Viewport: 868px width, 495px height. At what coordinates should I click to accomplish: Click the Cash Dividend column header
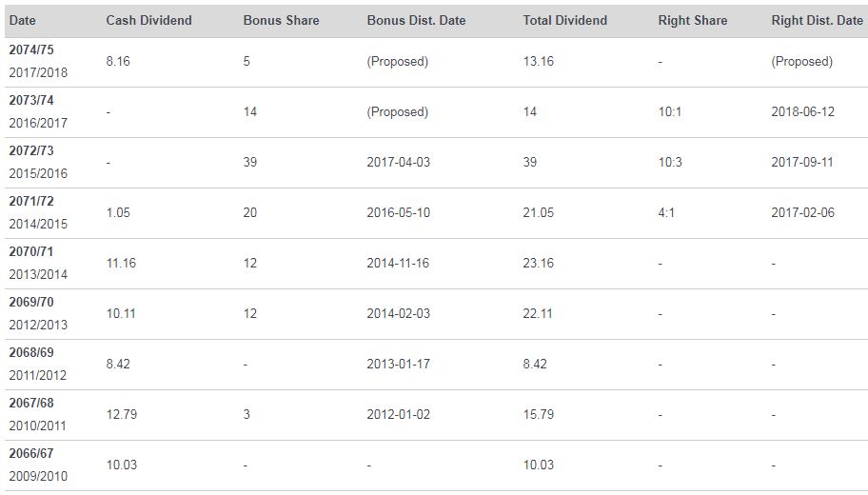[x=148, y=21]
